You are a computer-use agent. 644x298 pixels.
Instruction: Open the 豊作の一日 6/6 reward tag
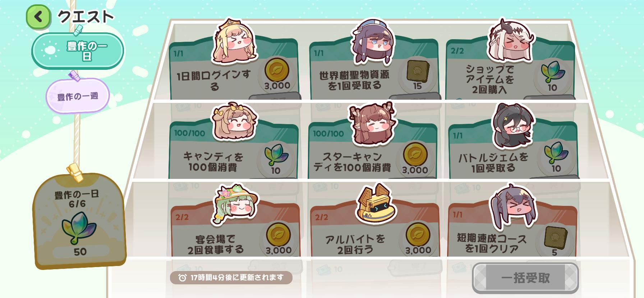pyautogui.click(x=80, y=221)
